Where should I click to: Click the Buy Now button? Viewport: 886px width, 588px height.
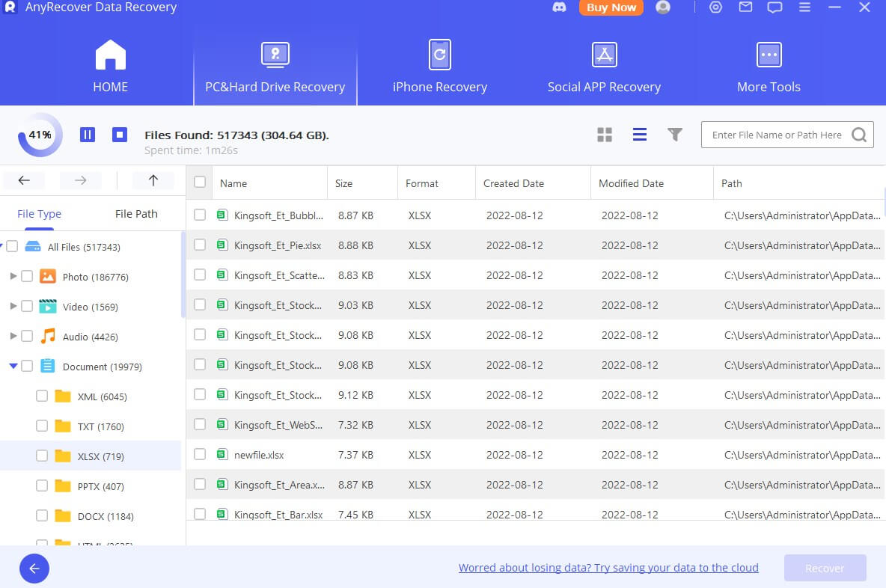pyautogui.click(x=611, y=7)
